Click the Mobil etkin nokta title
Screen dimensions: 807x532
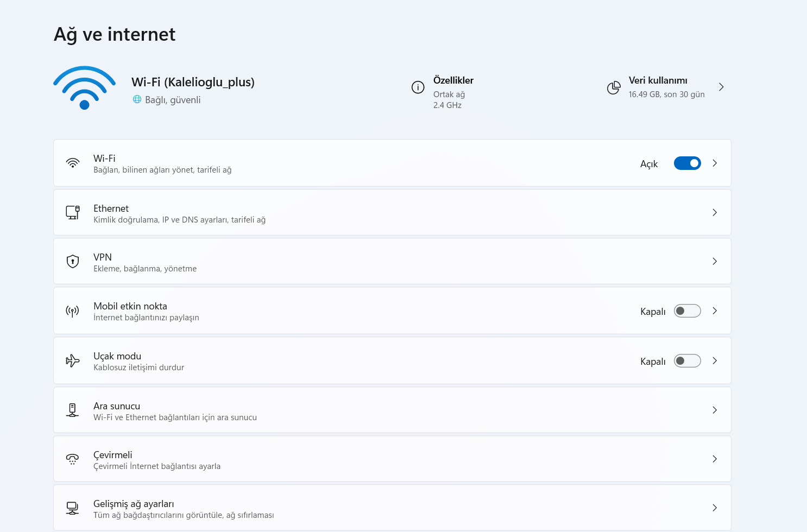coord(130,306)
